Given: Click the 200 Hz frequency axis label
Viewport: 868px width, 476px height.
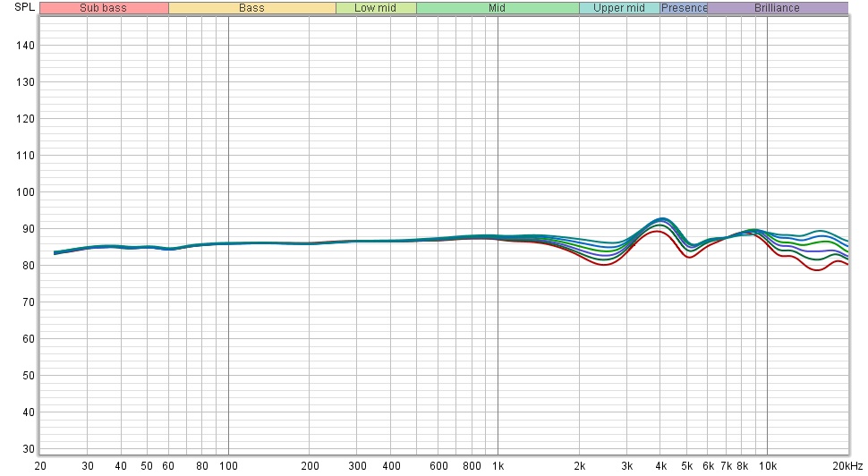Looking at the screenshot, I should 309,466.
